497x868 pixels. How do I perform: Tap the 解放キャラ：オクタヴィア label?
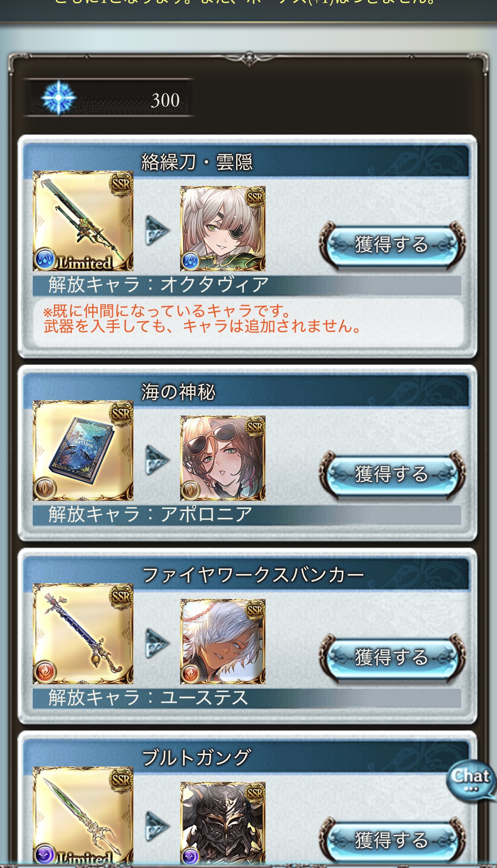point(158,285)
